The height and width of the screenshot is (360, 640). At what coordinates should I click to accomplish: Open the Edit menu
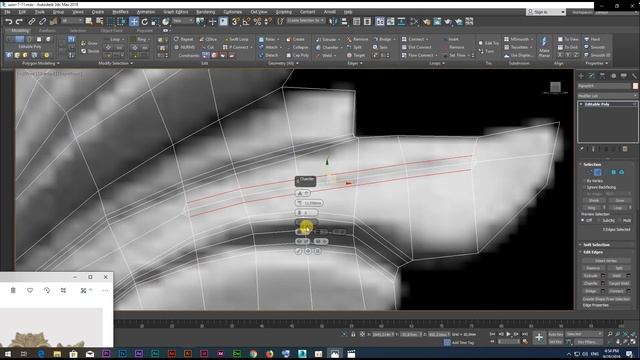pos(22,12)
